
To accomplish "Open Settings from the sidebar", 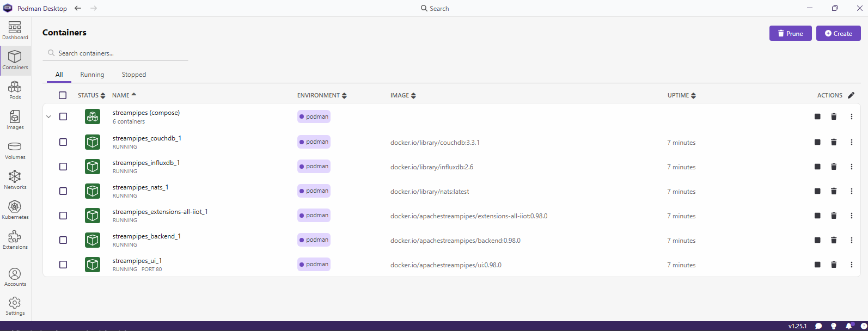I will [x=15, y=305].
